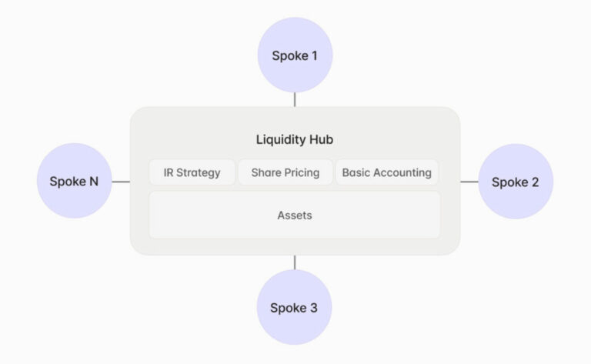Click the word Hub in the title
The width and height of the screenshot is (591, 364).
click(321, 140)
